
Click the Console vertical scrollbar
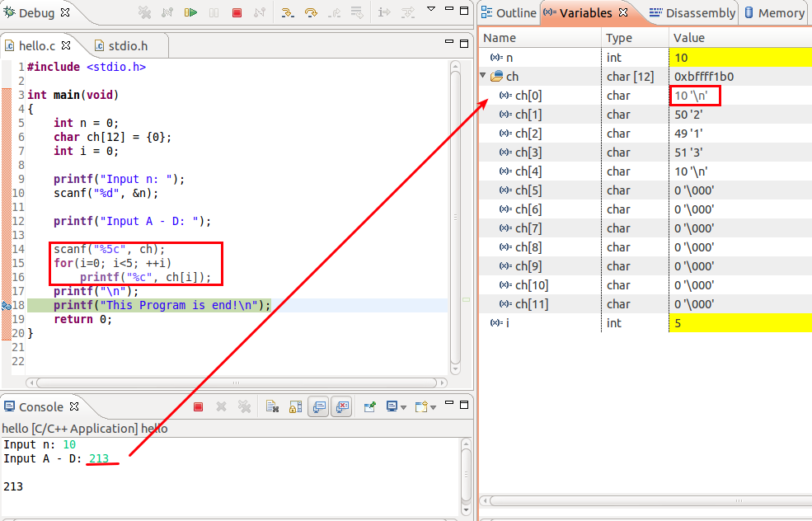tap(466, 474)
